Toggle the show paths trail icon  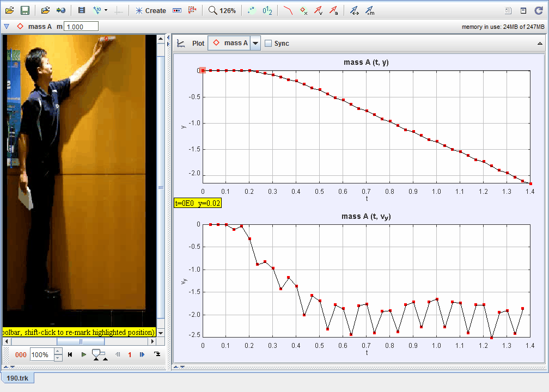pos(289,10)
